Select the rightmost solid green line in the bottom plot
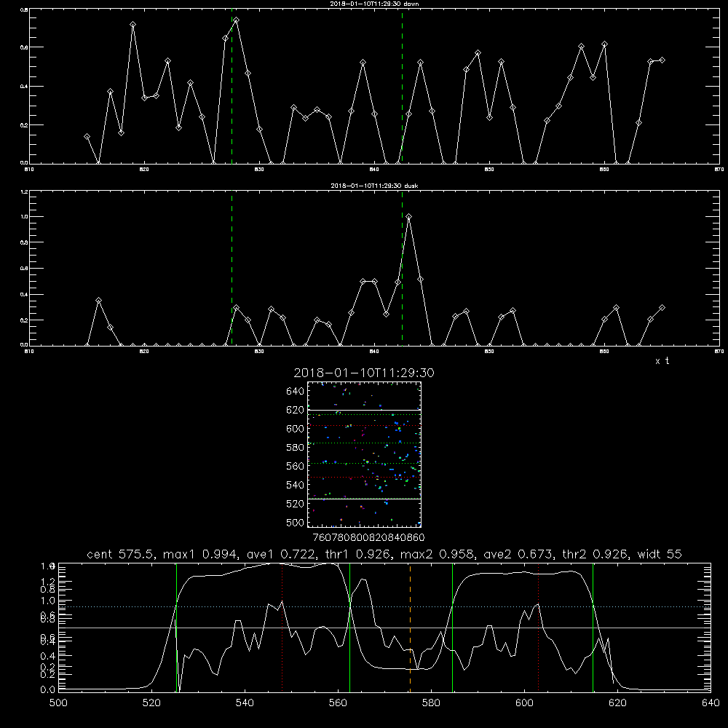Viewport: 728px width, 728px height. 593,627
